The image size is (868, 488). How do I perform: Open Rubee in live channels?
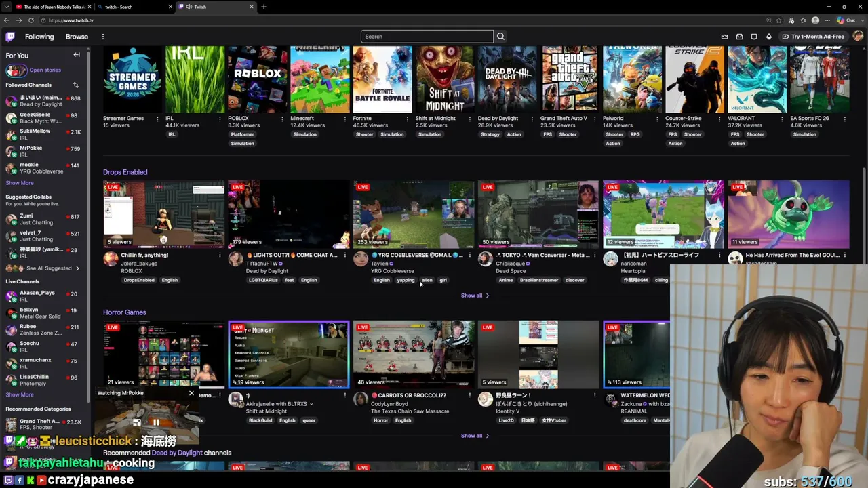(x=43, y=329)
